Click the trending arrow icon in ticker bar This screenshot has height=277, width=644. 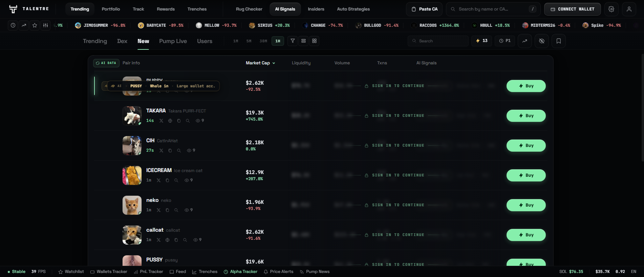click(x=24, y=25)
